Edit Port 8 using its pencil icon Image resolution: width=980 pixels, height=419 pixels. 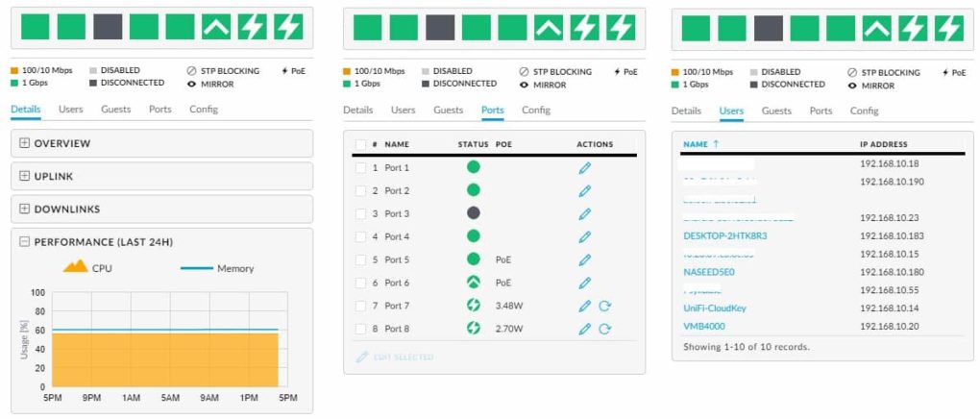584,329
